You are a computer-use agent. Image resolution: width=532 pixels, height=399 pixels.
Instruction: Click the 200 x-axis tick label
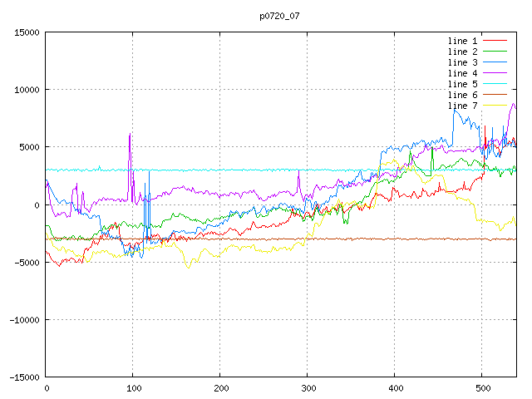[220, 388]
